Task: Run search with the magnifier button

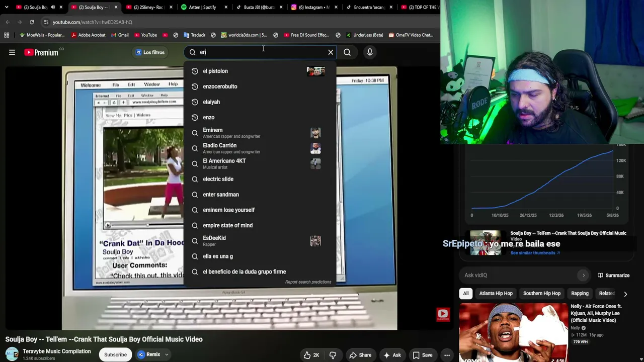Action: pyautogui.click(x=347, y=52)
